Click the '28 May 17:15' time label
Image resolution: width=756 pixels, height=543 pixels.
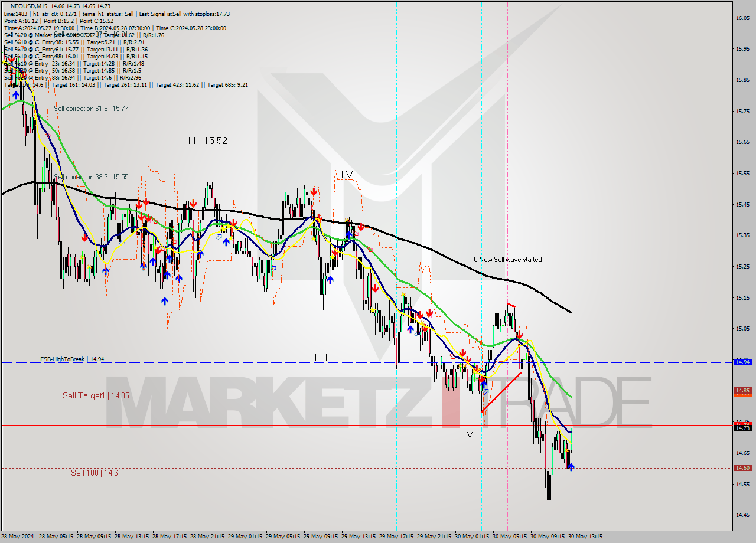tap(170, 537)
